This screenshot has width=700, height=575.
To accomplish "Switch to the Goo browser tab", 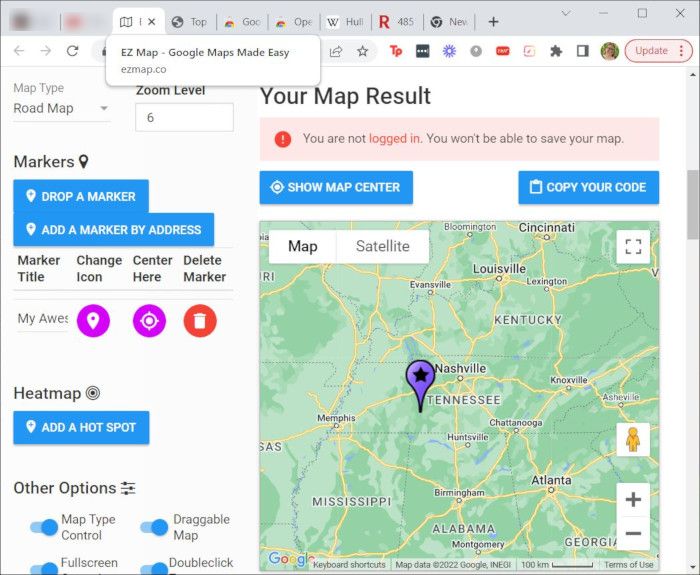I will pyautogui.click(x=242, y=21).
